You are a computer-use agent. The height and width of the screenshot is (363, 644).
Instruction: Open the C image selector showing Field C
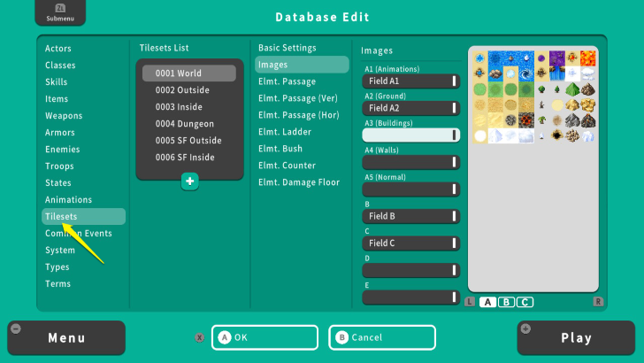point(410,243)
